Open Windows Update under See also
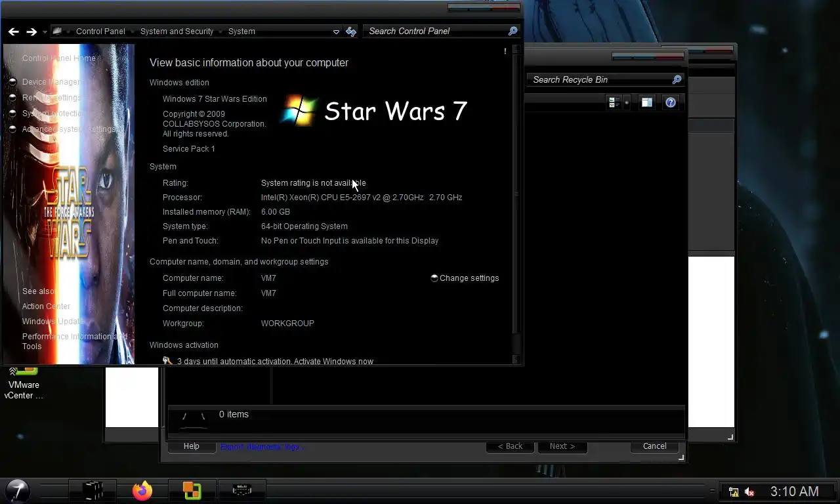The height and width of the screenshot is (504, 840). (x=52, y=322)
